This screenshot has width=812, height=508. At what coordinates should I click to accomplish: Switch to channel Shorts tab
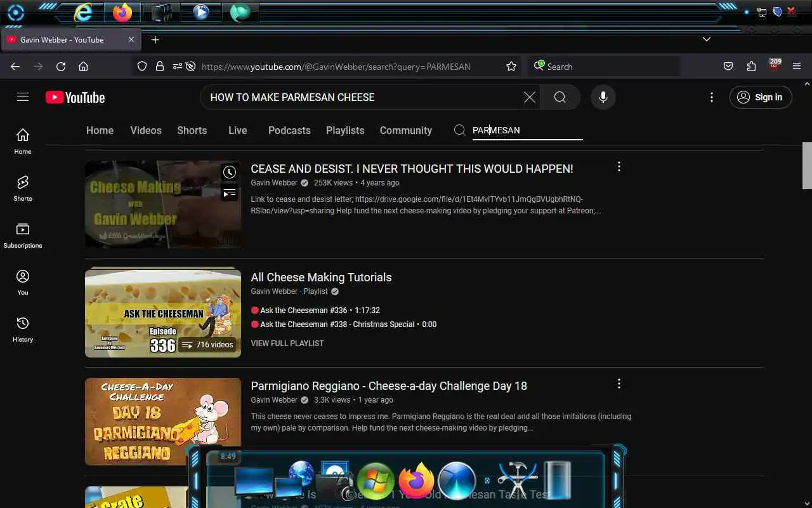click(x=192, y=130)
